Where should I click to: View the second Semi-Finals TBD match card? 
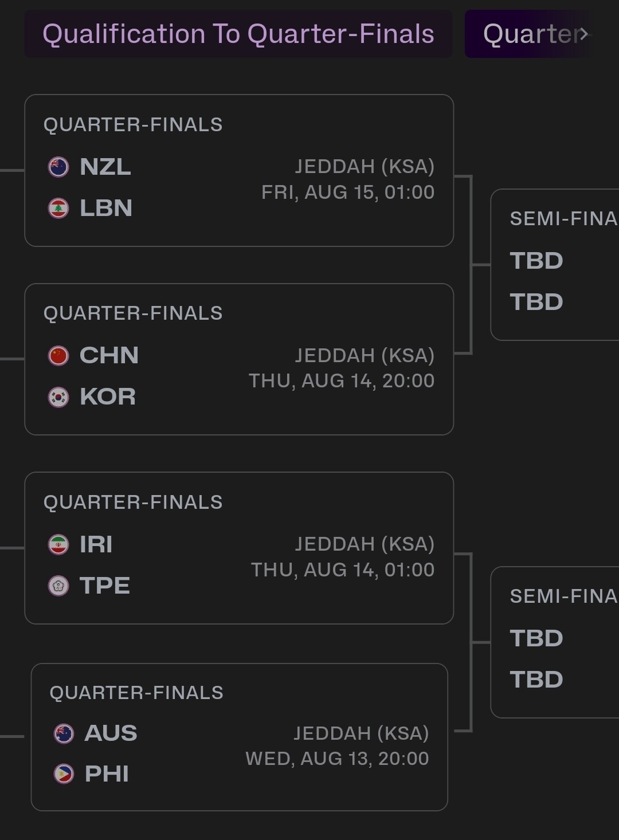coord(555,642)
